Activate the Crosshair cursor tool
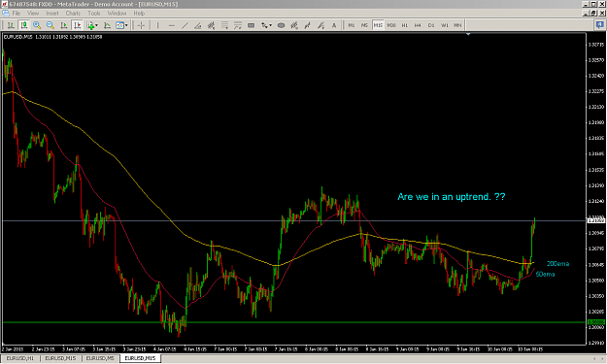This screenshot has width=607, height=364. [141, 25]
